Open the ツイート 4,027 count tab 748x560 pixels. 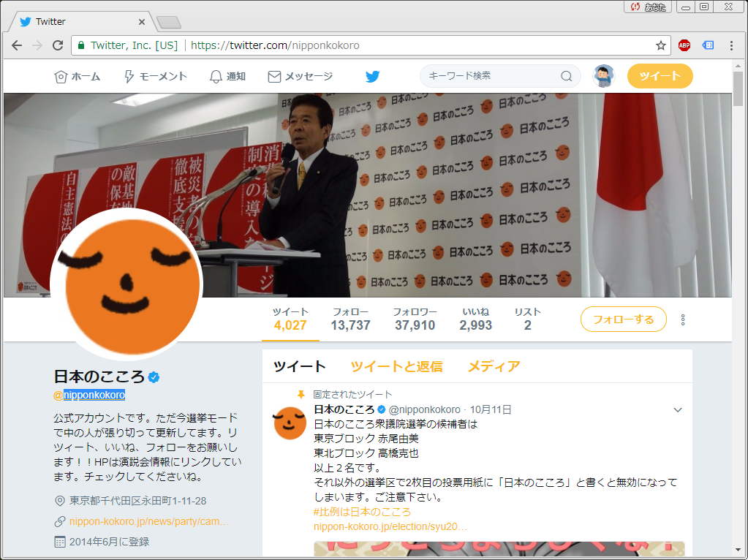tap(290, 319)
